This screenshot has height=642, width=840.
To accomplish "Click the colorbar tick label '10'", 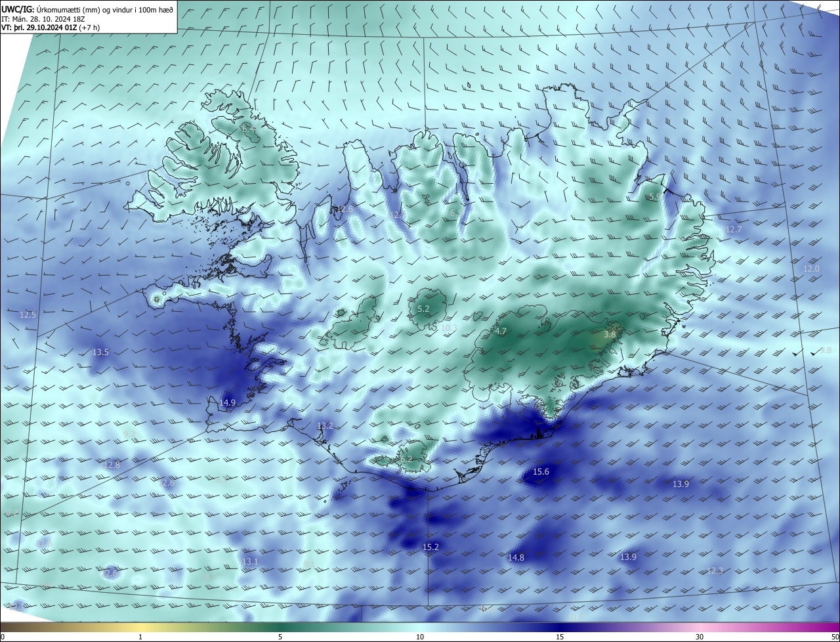I will coord(420,637).
